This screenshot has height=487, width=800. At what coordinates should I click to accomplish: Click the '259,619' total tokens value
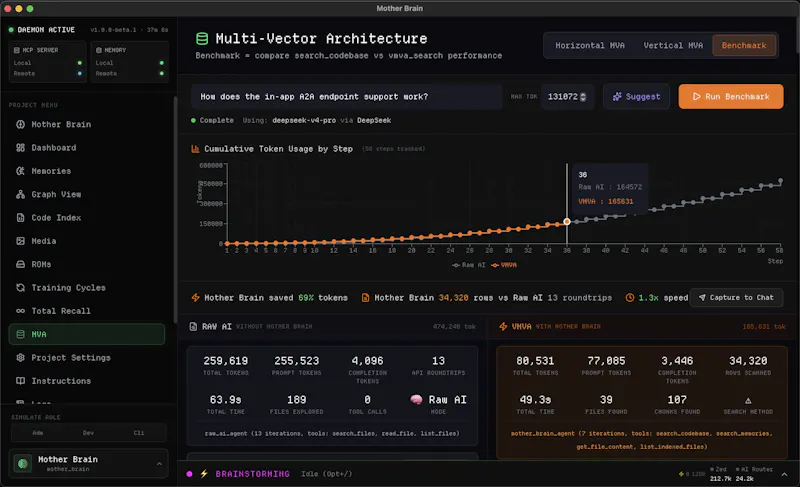226,361
